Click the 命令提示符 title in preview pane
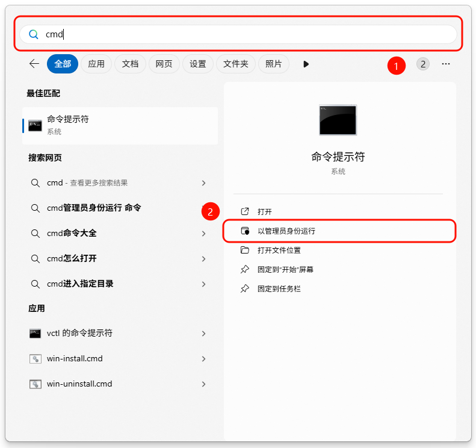This screenshot has width=476, height=448. [338, 157]
